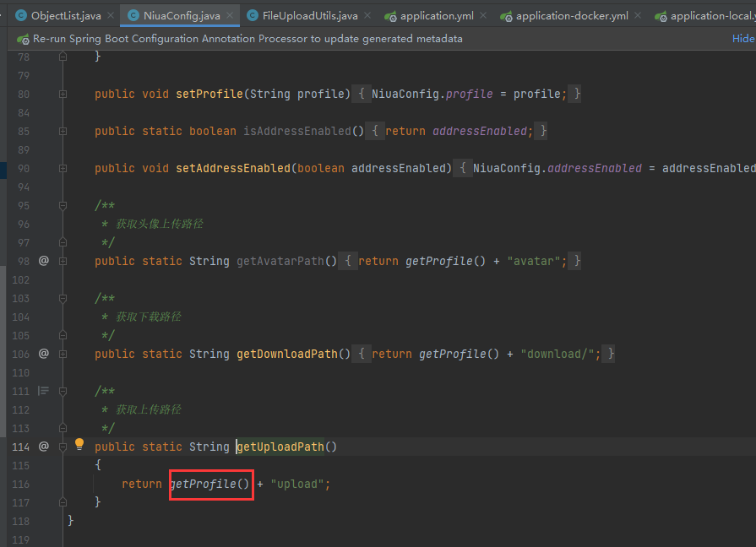Click the comment 获取下载路径
The width and height of the screenshot is (756, 547).
[x=149, y=317]
